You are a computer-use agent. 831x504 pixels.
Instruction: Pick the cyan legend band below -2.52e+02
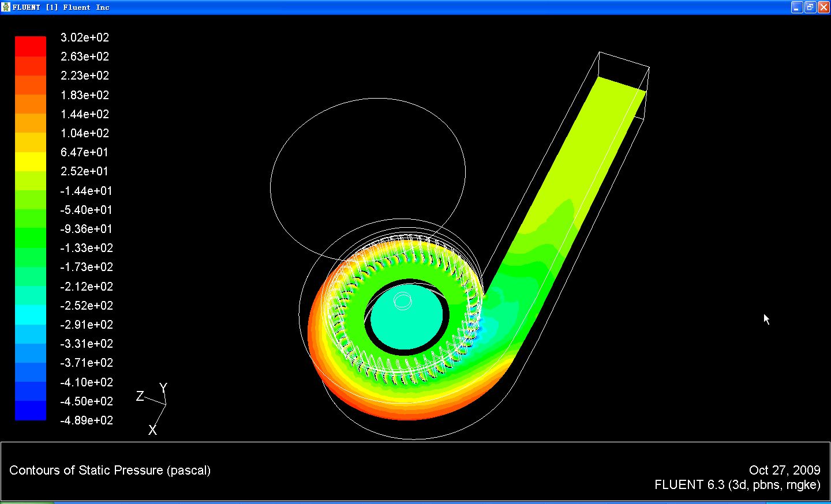(31, 315)
